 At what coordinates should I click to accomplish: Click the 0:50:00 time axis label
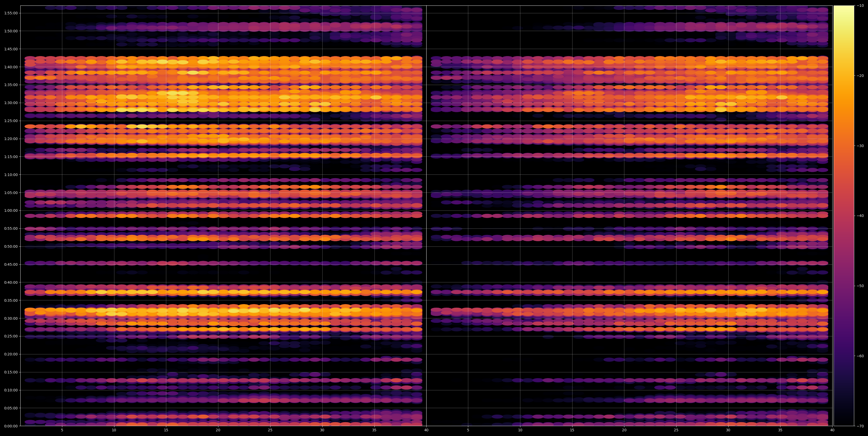tap(11, 246)
